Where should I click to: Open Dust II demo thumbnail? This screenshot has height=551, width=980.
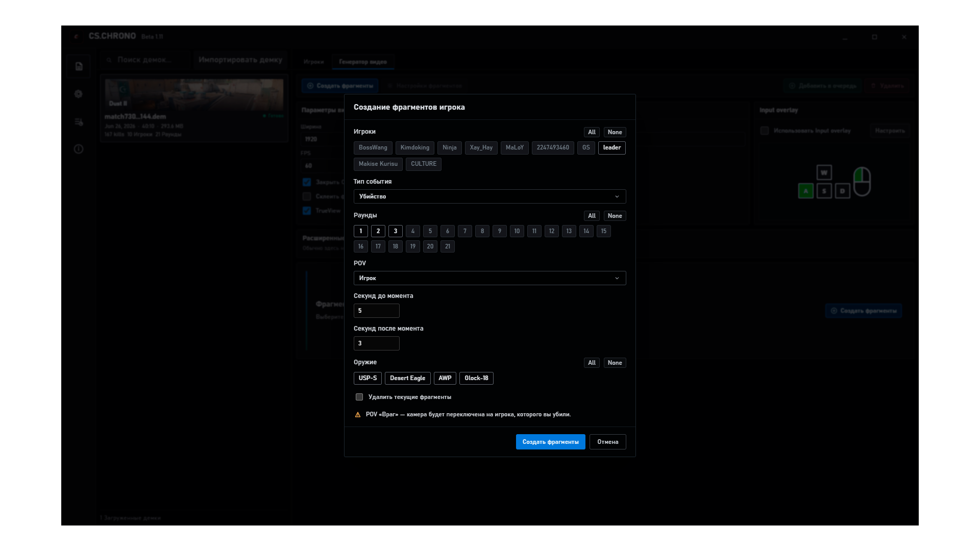click(194, 94)
